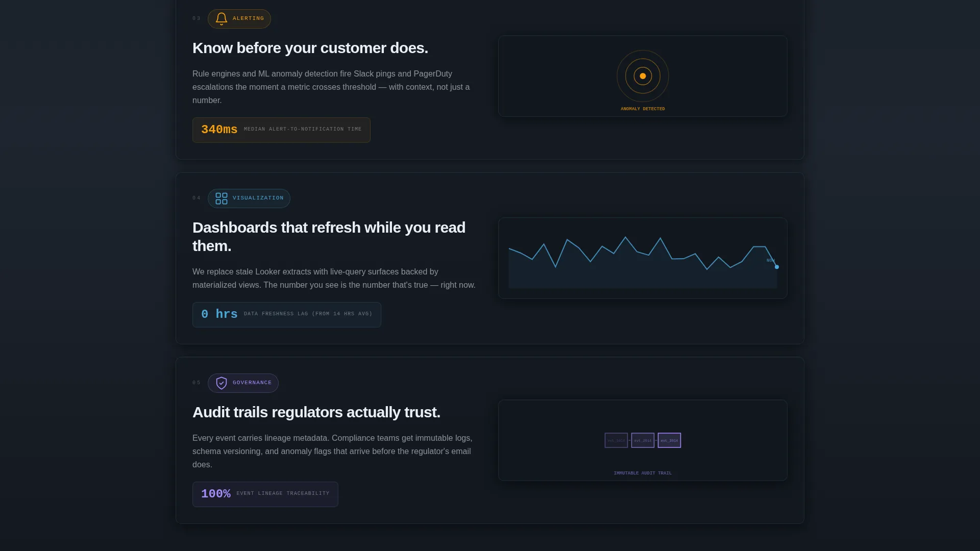The image size is (980, 551).
Task: Click 'EVENT LINEAGE TRACEABILITY' caption
Action: [x=283, y=493]
